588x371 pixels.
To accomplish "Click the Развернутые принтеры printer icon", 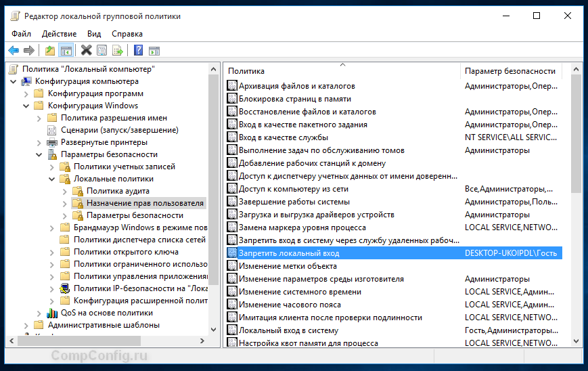I will tap(52, 142).
